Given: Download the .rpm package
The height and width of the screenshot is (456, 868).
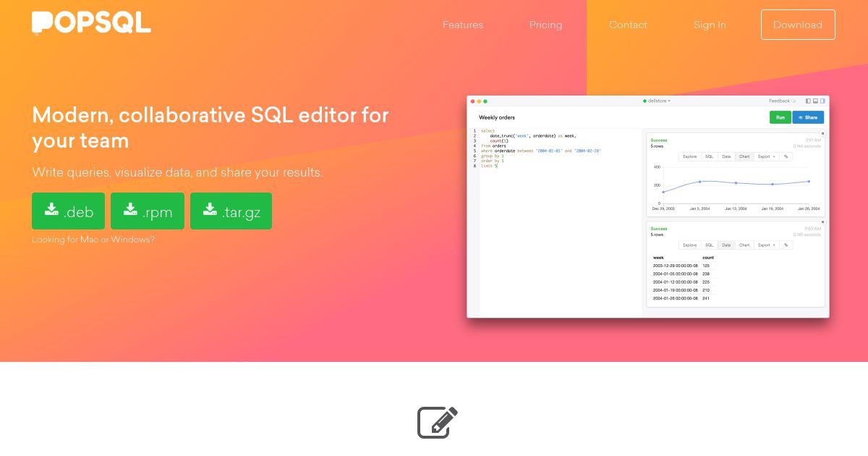Looking at the screenshot, I should [148, 211].
